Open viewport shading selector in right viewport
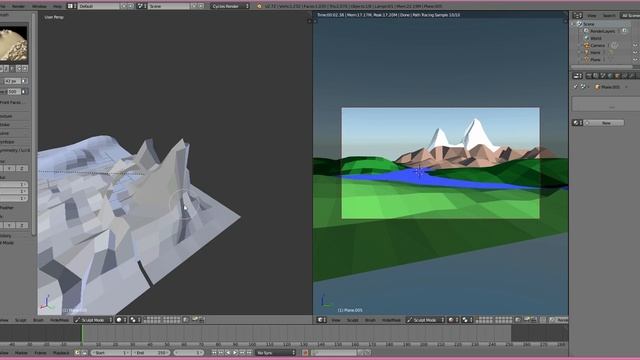This screenshot has width=640, height=360. [x=453, y=320]
